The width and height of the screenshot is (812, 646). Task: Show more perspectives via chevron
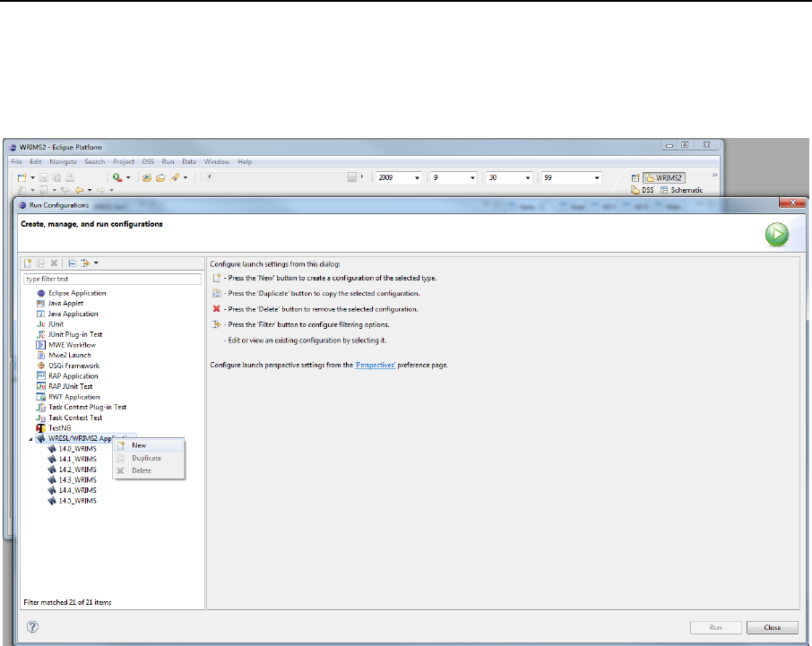pos(714,175)
